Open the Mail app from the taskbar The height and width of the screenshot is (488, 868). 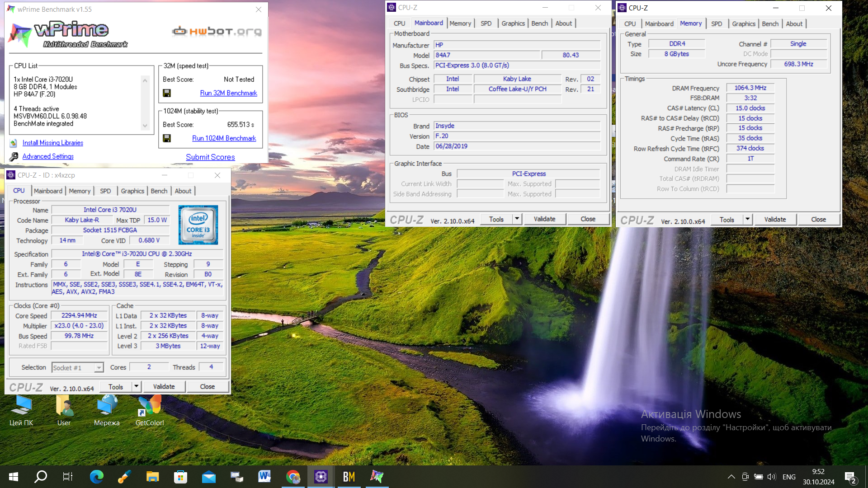point(208,477)
